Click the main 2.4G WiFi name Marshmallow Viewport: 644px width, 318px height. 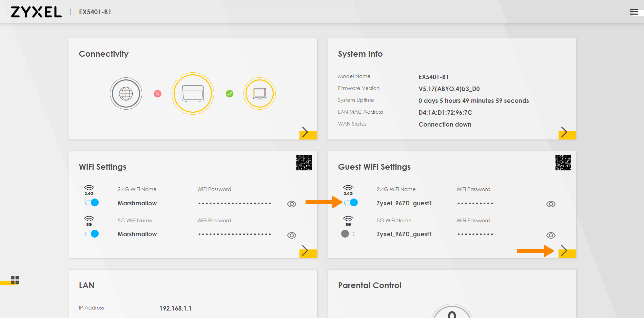[137, 203]
